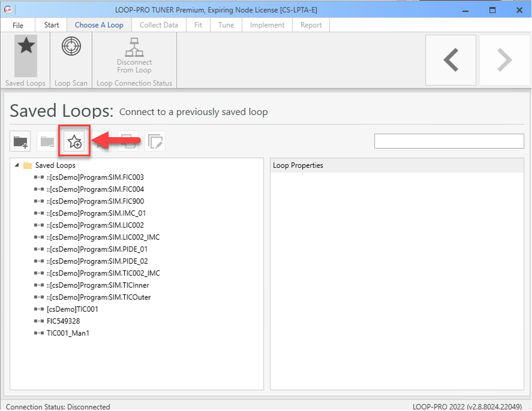Select the SIM.LIC002_IMC loop
The image size is (532, 411).
tap(104, 238)
